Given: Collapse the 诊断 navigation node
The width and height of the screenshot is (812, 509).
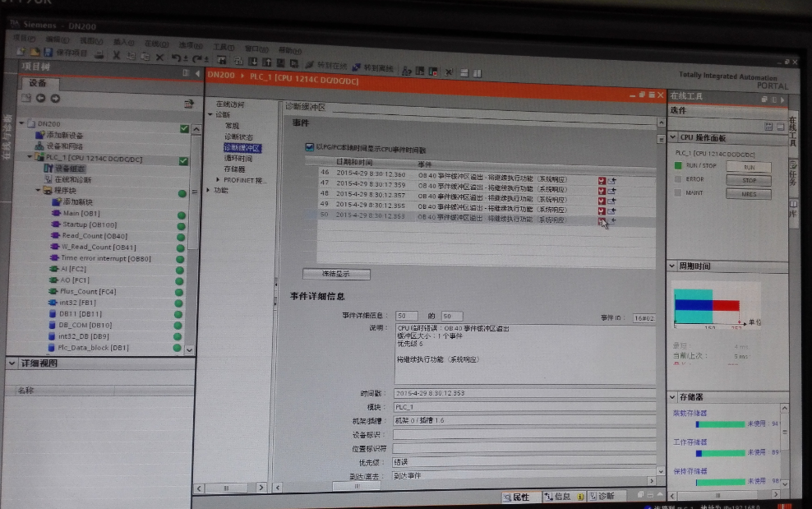Looking at the screenshot, I should [210, 114].
